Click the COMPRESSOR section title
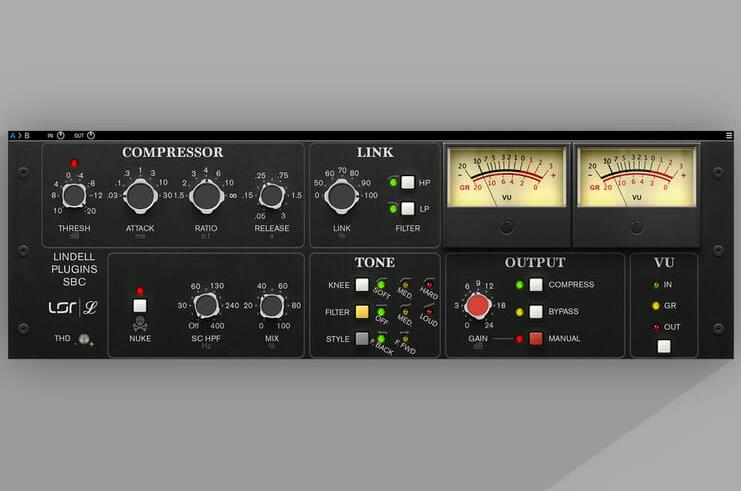741x491 pixels. 172,152
